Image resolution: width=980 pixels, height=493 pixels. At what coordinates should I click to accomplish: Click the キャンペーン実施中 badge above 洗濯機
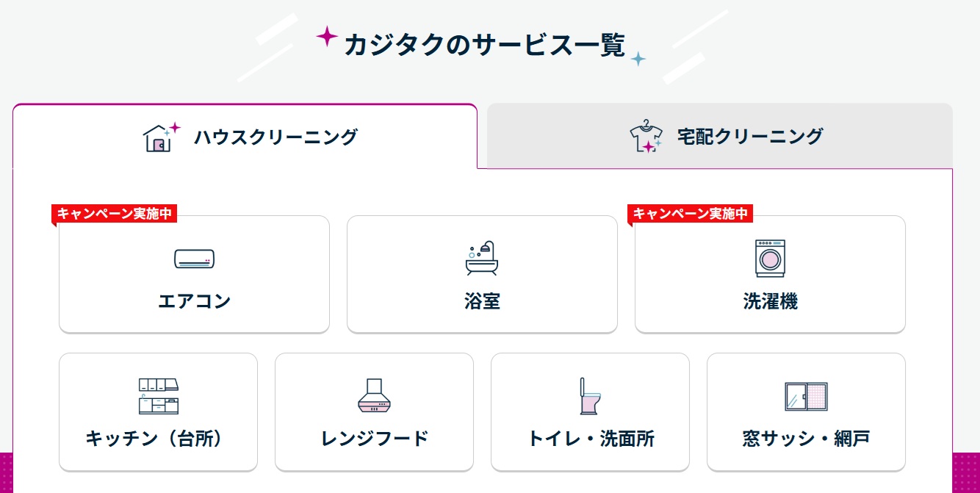691,213
